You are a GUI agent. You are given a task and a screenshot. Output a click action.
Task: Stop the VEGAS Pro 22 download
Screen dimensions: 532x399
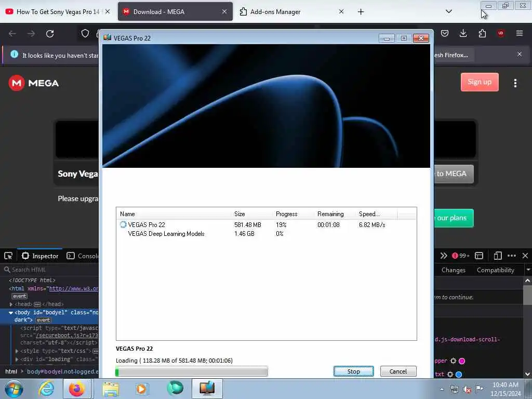tap(353, 371)
